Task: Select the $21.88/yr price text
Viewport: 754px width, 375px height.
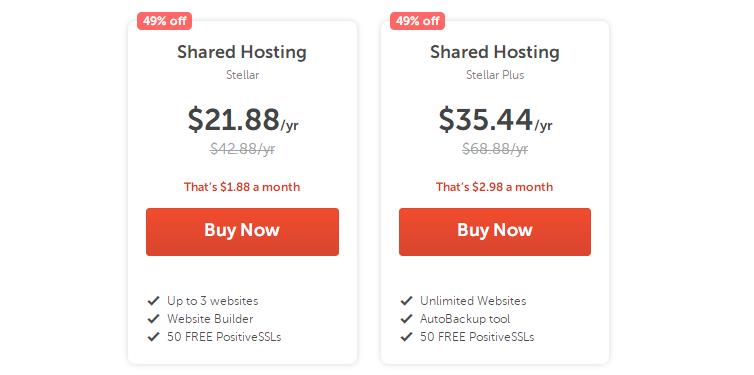Action: [x=243, y=120]
